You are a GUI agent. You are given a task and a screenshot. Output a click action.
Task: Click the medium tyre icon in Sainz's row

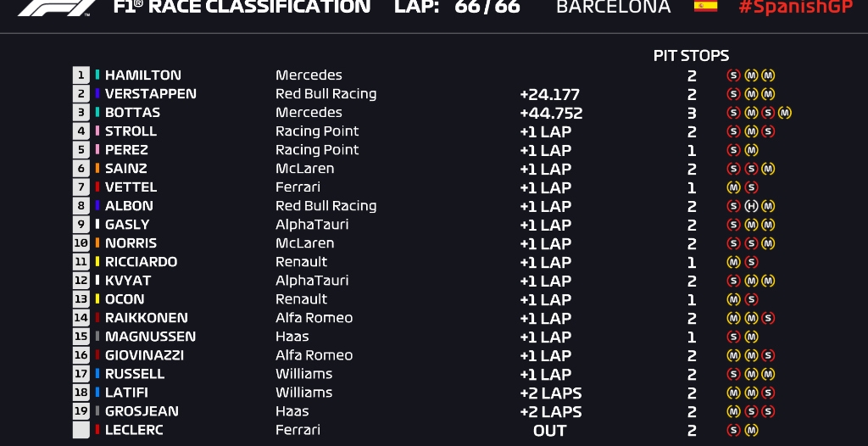tap(767, 169)
